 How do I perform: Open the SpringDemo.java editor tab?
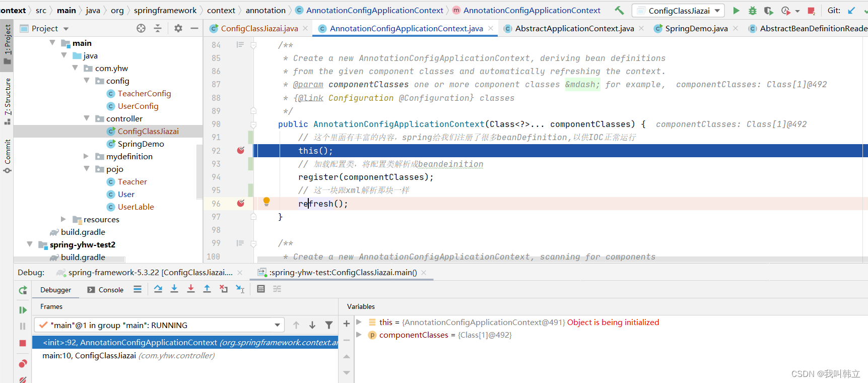pos(696,28)
